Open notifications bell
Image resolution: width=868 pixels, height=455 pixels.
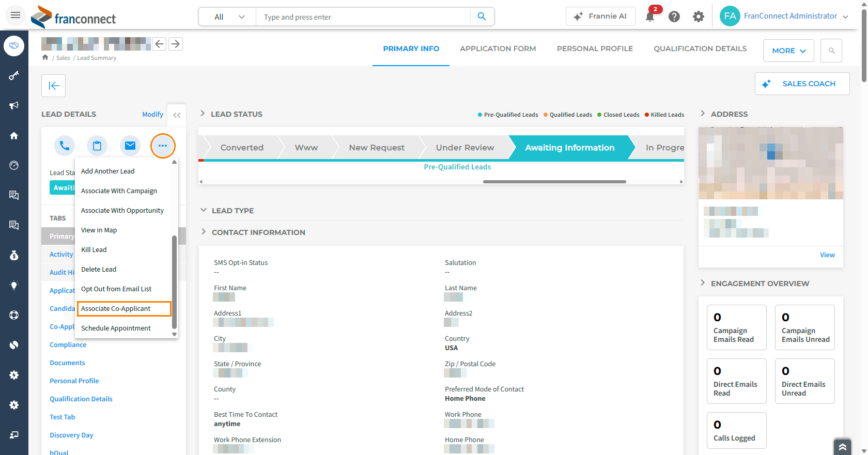(x=650, y=17)
